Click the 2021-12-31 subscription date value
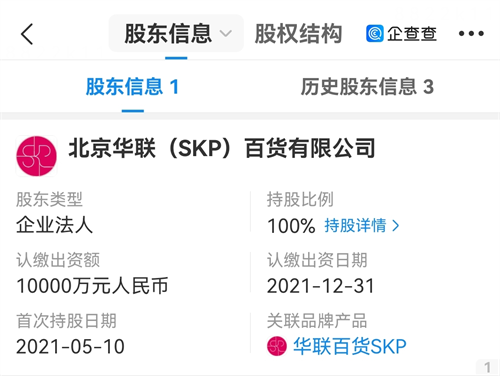The image size is (500, 376). point(321,286)
